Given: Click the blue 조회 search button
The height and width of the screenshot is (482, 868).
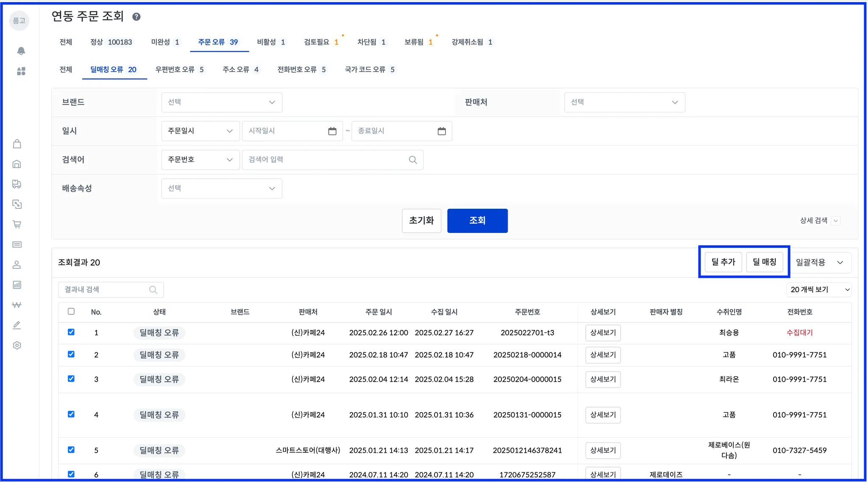Looking at the screenshot, I should 477,221.
